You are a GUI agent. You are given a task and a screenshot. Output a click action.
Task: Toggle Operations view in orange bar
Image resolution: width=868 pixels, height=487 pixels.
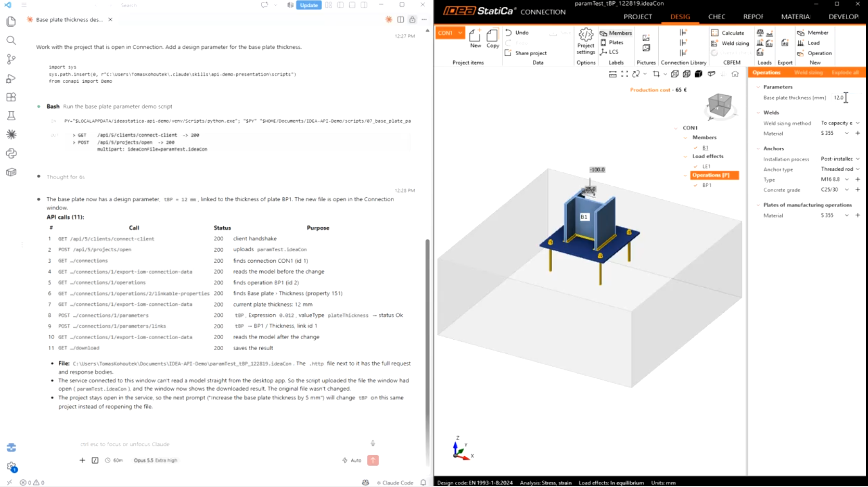click(766, 73)
